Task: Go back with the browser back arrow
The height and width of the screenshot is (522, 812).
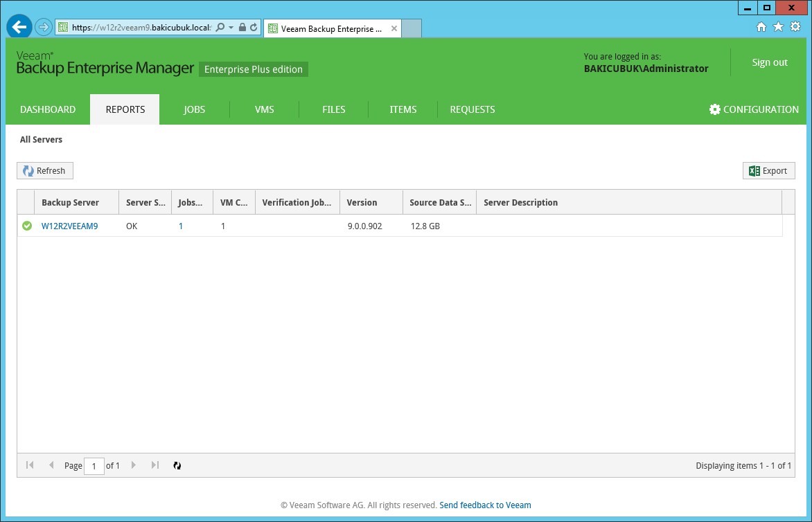Action: pyautogui.click(x=19, y=27)
